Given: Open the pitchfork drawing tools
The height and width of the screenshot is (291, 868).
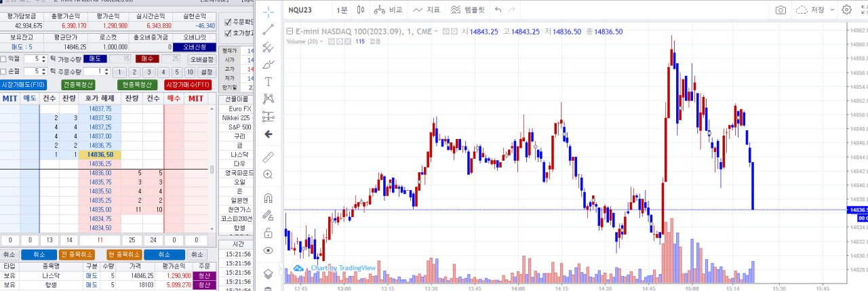Looking at the screenshot, I should pyautogui.click(x=269, y=47).
